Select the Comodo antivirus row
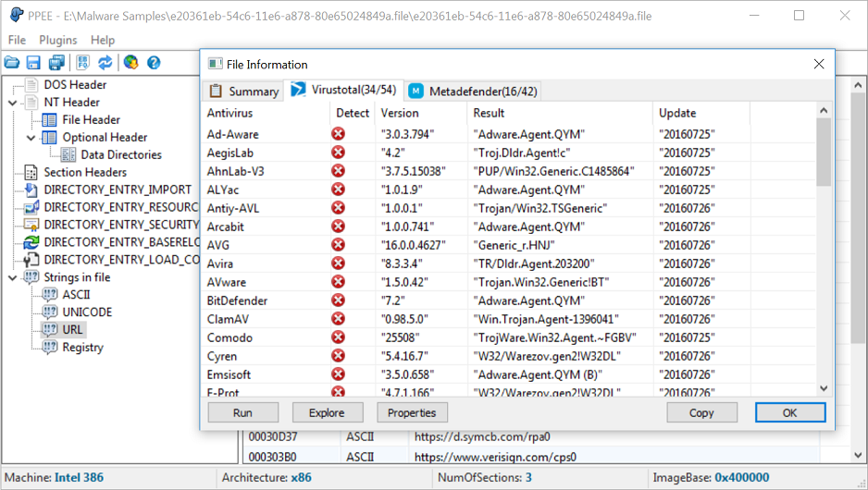This screenshot has height=490, width=868. coord(509,337)
